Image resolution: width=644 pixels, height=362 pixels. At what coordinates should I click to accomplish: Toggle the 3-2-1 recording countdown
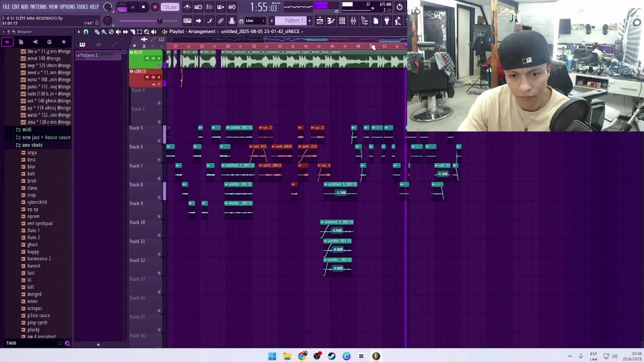(x=209, y=7)
